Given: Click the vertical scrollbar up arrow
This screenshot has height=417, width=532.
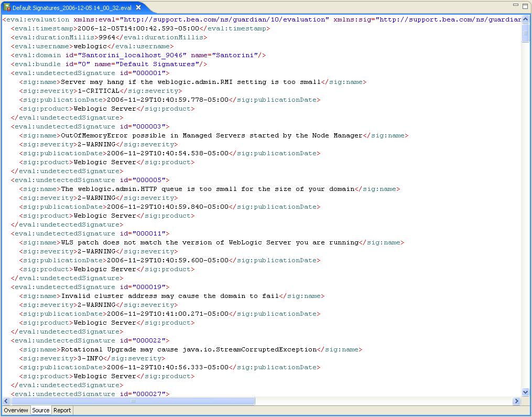Looking at the screenshot, I should pos(525,19).
